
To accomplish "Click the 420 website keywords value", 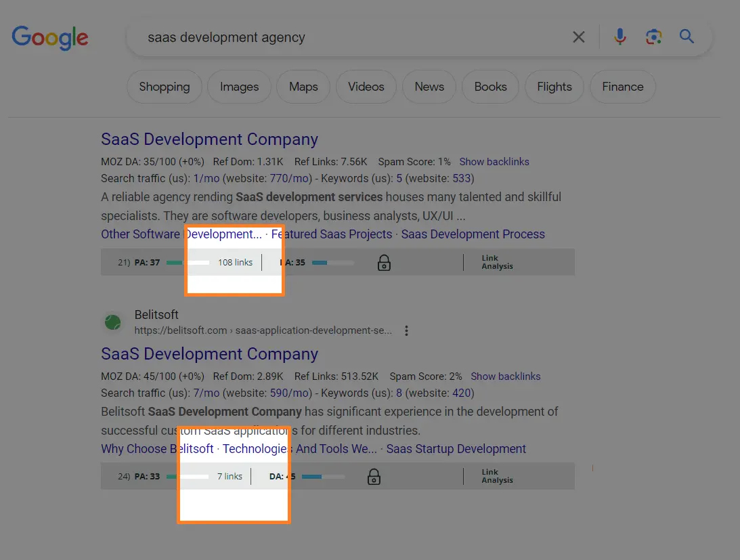I will (462, 393).
